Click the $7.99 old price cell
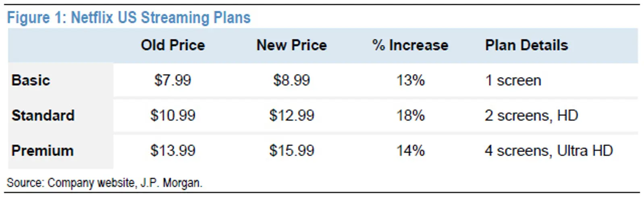 [173, 80]
